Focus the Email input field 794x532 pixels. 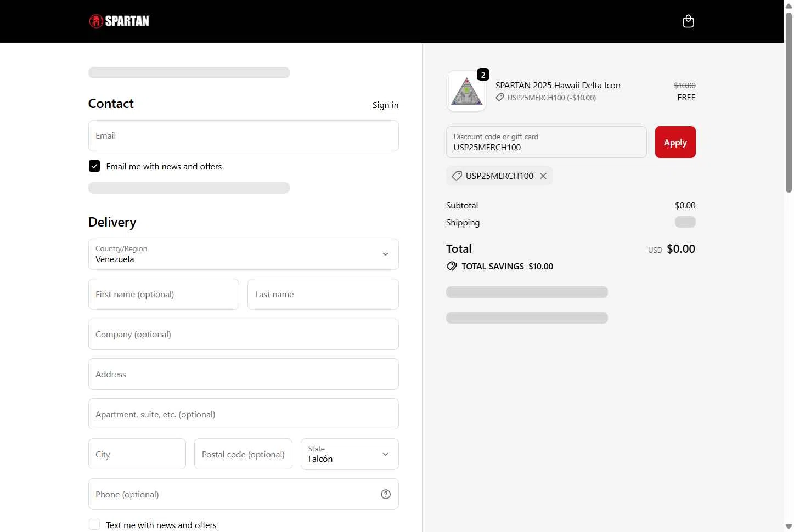(x=243, y=136)
